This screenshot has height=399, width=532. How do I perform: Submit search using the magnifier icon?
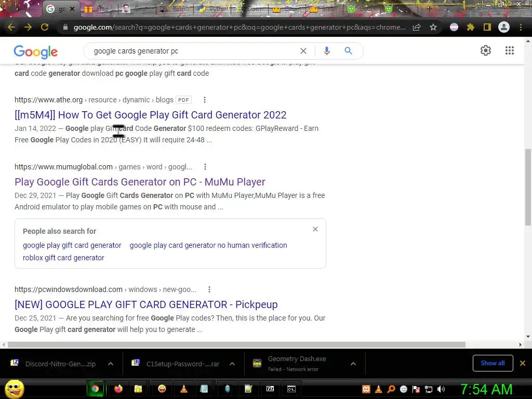tap(348, 51)
